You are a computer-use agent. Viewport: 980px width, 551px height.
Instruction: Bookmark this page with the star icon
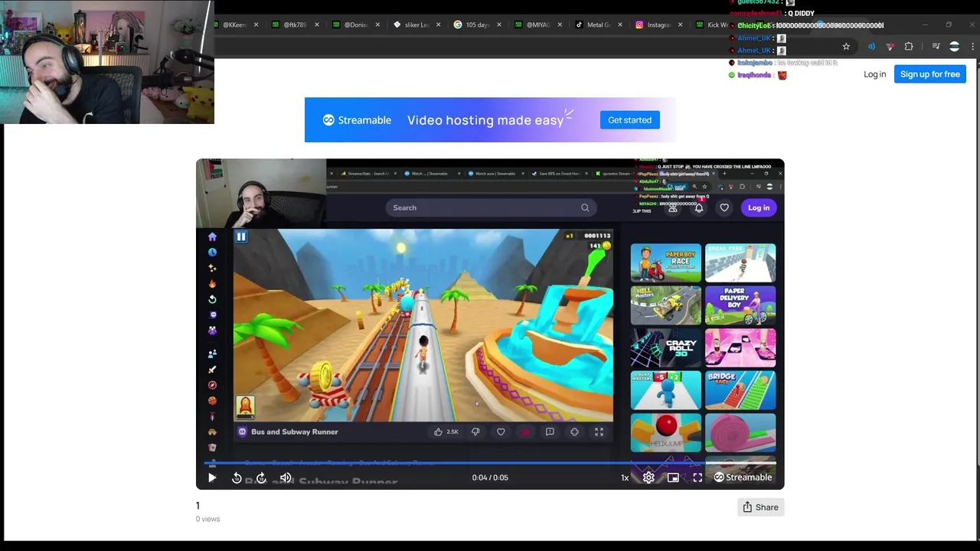click(x=846, y=47)
